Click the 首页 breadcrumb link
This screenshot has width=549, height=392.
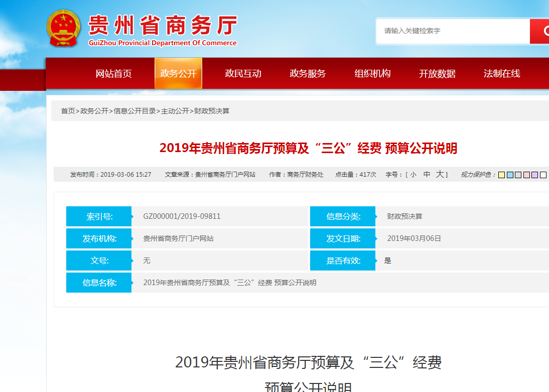(68, 111)
